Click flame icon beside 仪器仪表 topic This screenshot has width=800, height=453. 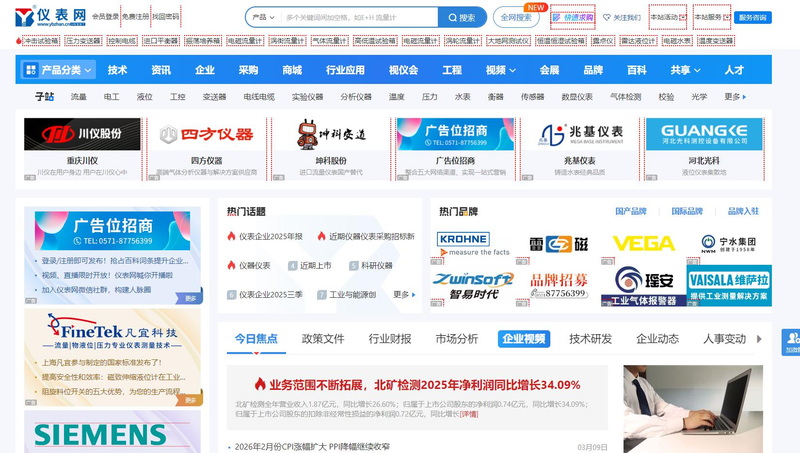pyautogui.click(x=231, y=265)
